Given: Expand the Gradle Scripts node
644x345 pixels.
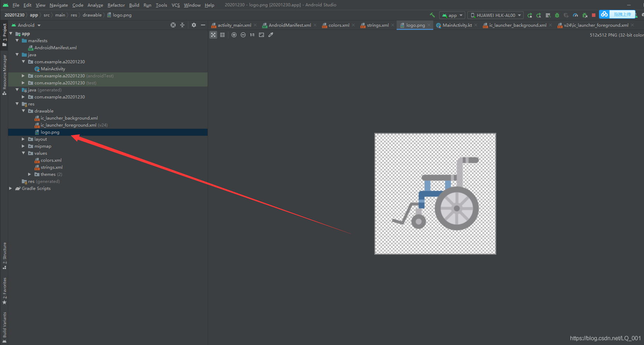Looking at the screenshot, I should (x=11, y=188).
